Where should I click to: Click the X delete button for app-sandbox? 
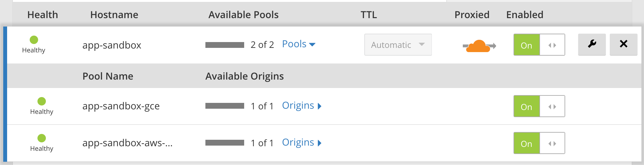pyautogui.click(x=623, y=44)
